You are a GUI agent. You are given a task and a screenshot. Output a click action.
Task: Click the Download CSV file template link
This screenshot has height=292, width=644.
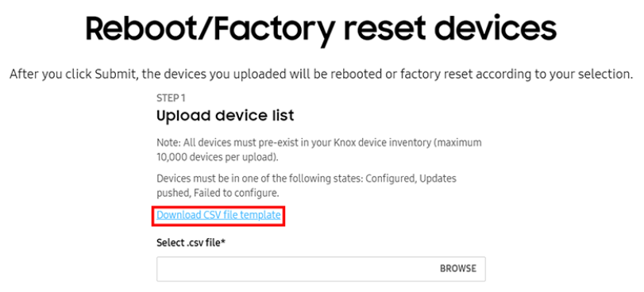tap(218, 215)
